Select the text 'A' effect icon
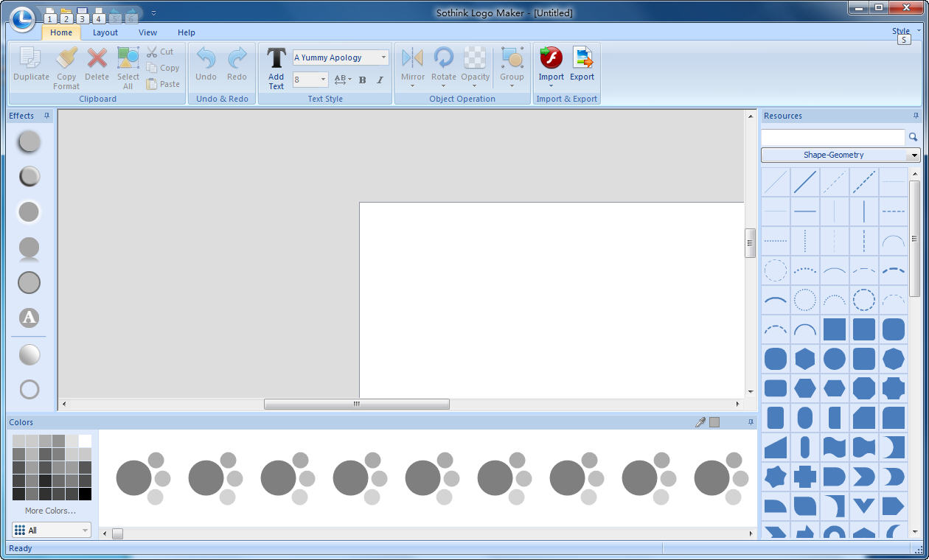This screenshot has height=560, width=929. (29, 318)
